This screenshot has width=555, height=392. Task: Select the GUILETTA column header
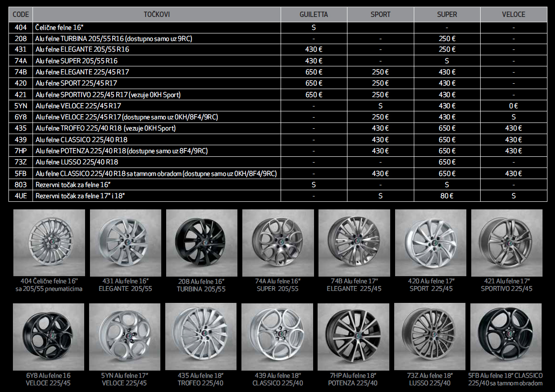(x=314, y=14)
